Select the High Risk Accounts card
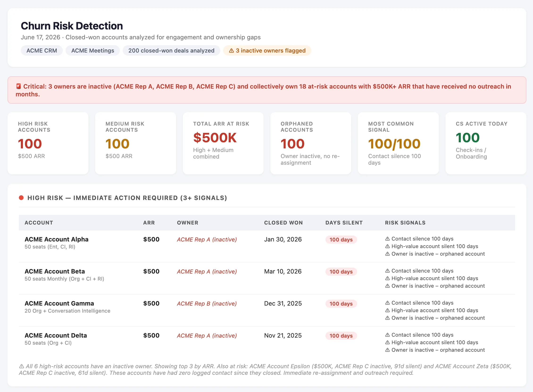The width and height of the screenshot is (533, 392). tap(48, 143)
